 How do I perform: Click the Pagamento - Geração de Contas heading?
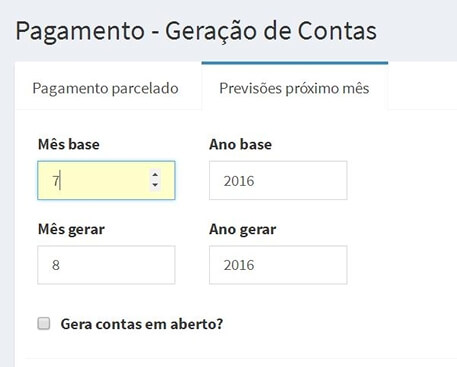coord(196,31)
